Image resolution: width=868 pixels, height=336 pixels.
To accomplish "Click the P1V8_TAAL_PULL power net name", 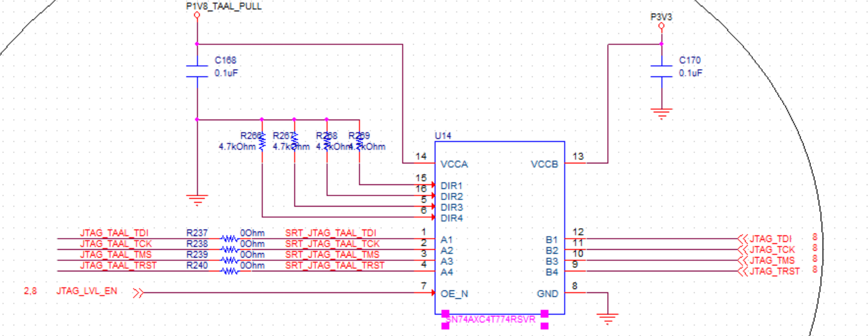I will point(224,6).
